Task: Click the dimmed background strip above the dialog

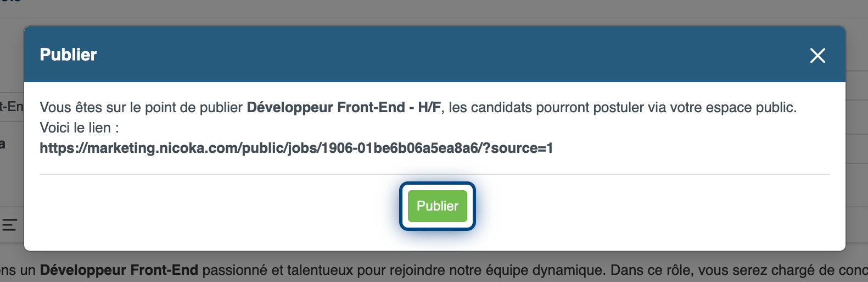Action: pyautogui.click(x=434, y=11)
